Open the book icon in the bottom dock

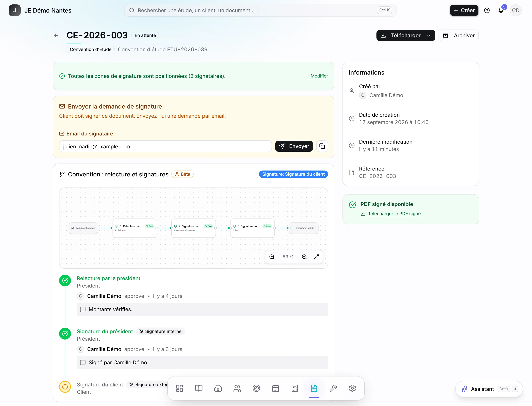(199, 388)
